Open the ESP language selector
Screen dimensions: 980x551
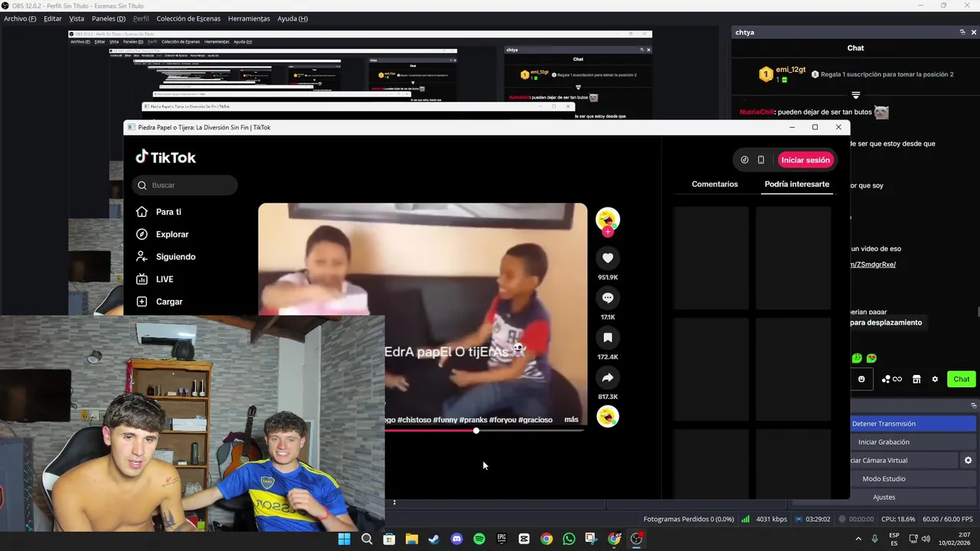point(894,539)
